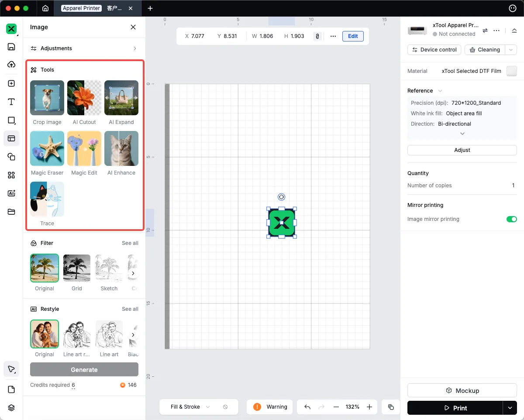Open a new tab with plus

(150, 8)
